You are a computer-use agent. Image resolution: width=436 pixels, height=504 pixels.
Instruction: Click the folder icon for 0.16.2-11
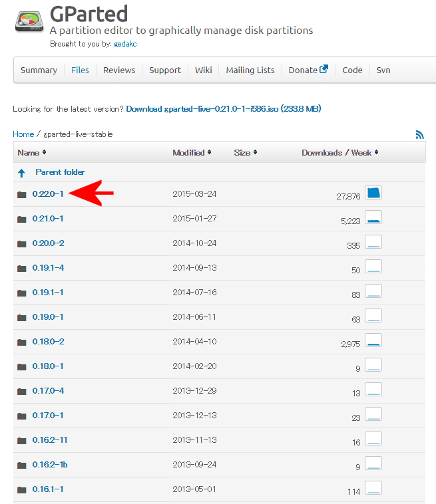point(21,440)
